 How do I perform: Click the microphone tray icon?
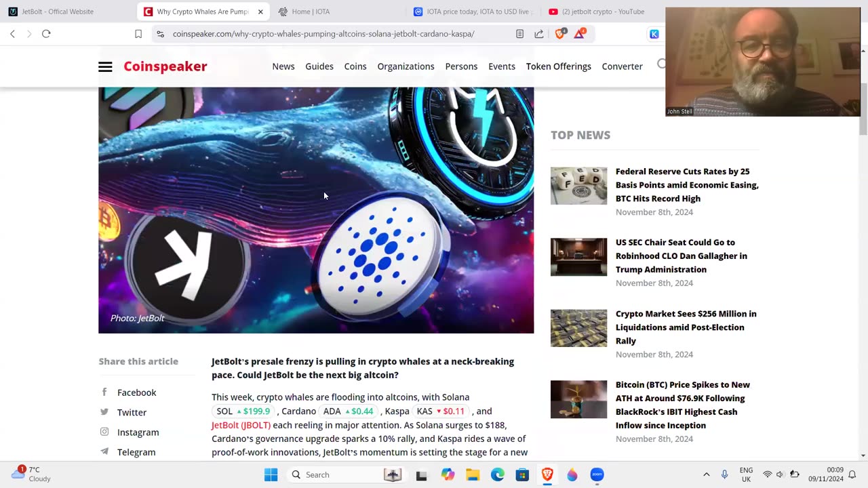click(x=724, y=474)
